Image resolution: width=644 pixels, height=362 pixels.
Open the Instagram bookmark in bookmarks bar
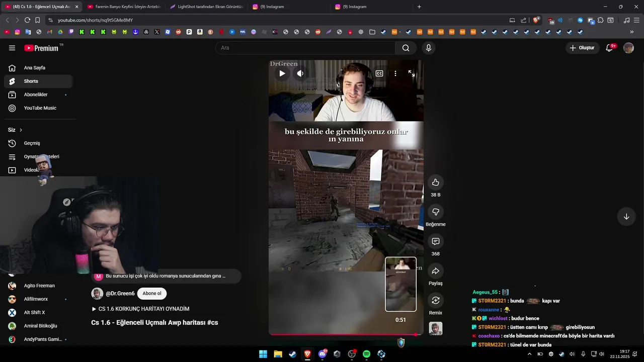(x=17, y=32)
